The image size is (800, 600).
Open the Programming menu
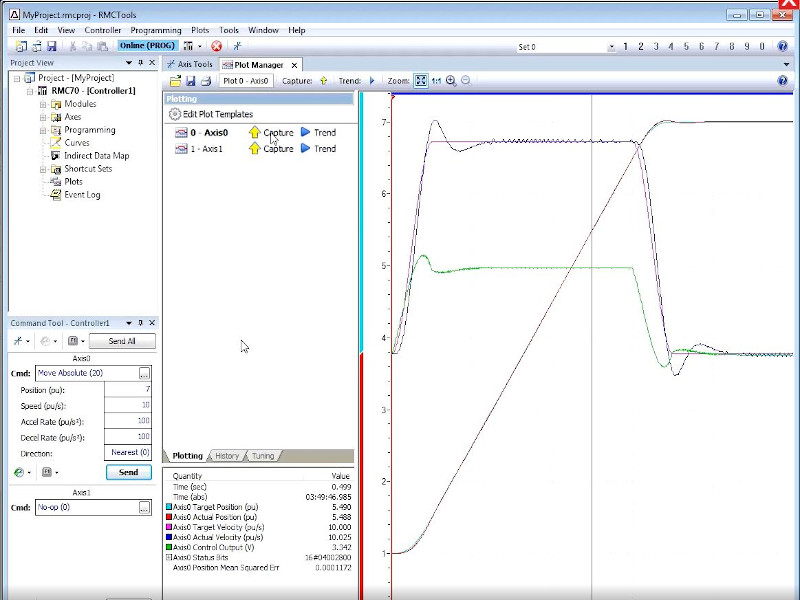[155, 30]
